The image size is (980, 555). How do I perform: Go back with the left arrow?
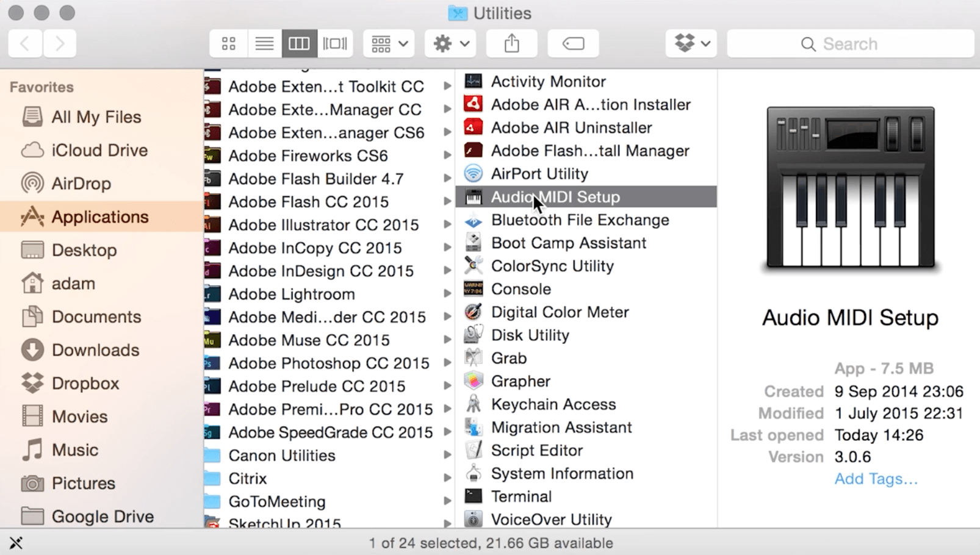[x=25, y=43]
